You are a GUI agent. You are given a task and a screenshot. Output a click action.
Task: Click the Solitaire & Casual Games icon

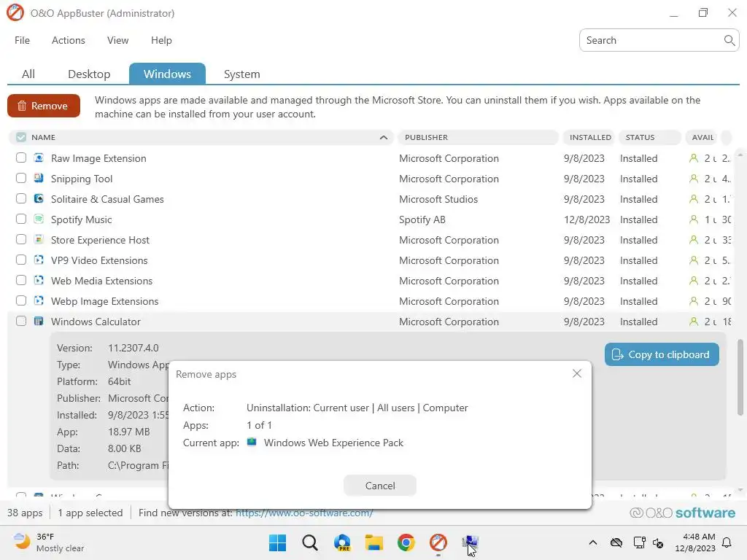pos(39,198)
